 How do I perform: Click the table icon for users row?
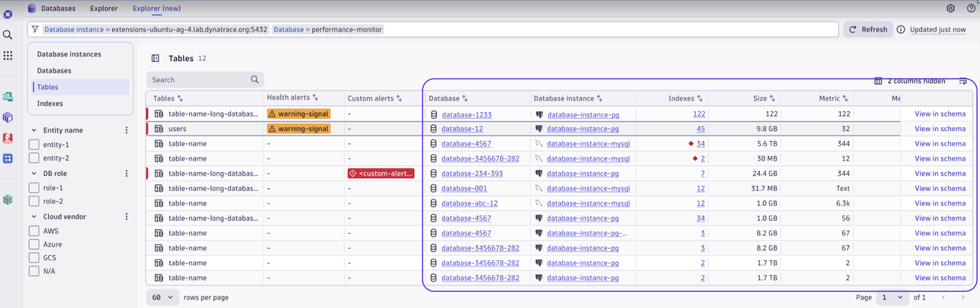(x=159, y=129)
